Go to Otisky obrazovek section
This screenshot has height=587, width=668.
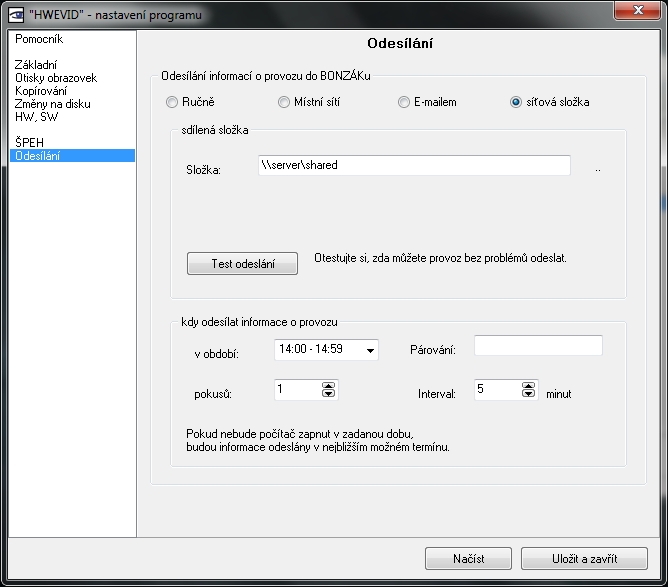[56, 78]
